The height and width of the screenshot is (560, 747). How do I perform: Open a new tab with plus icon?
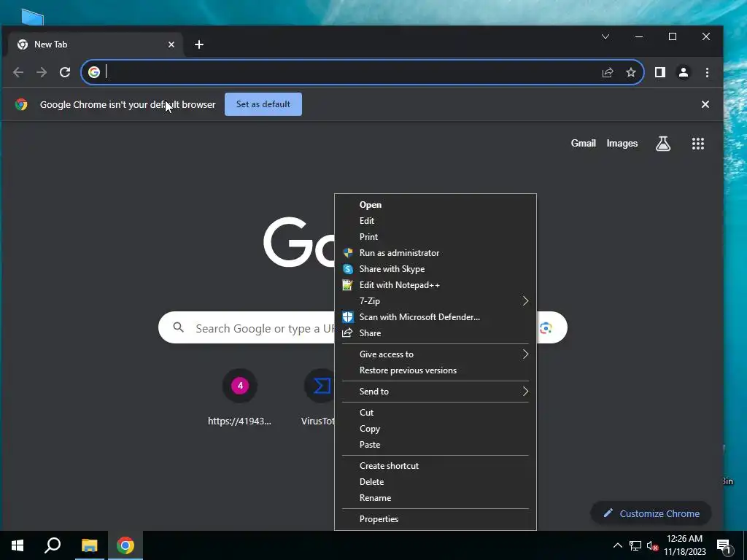199,44
